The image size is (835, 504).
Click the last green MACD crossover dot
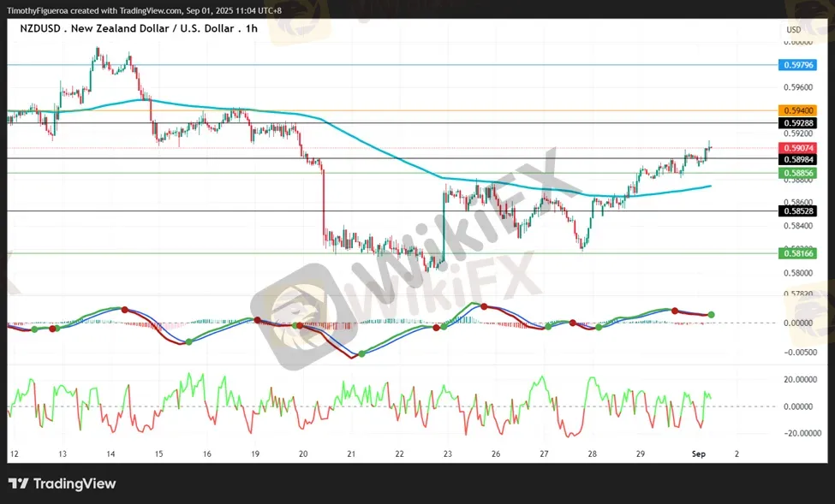(711, 315)
